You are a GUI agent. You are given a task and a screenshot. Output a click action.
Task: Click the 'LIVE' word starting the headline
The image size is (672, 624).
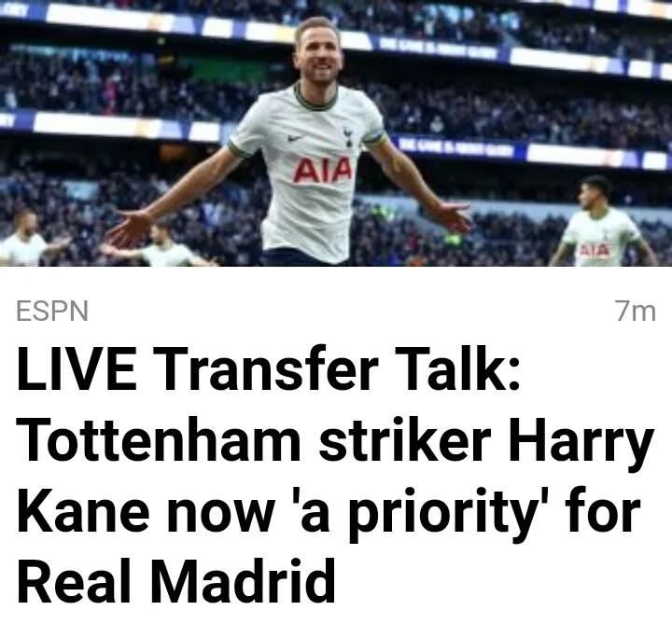click(77, 368)
